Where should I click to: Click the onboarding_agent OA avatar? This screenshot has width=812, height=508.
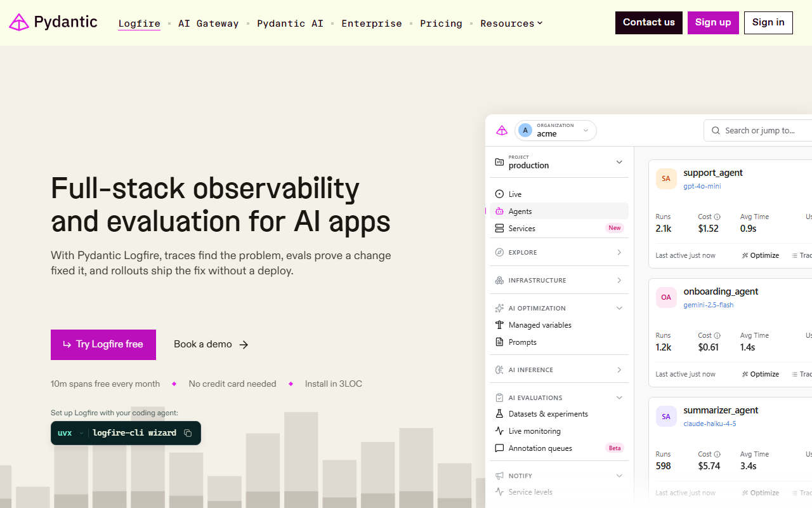666,298
